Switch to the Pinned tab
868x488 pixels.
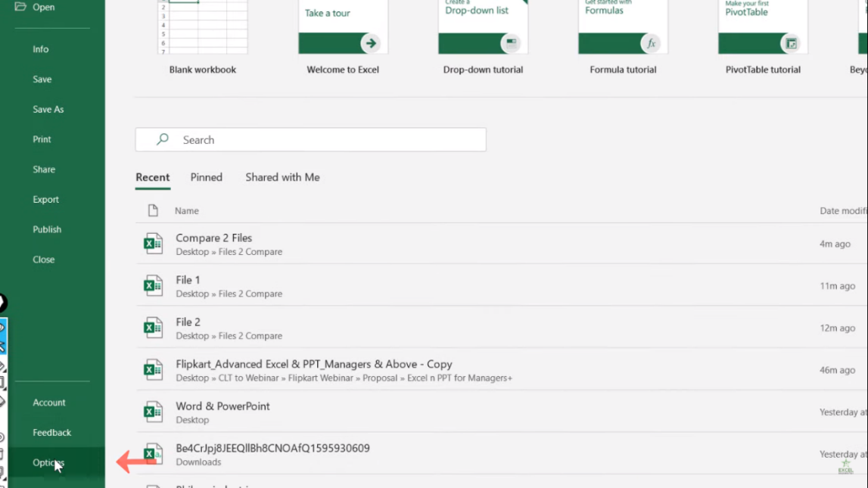pyautogui.click(x=207, y=178)
